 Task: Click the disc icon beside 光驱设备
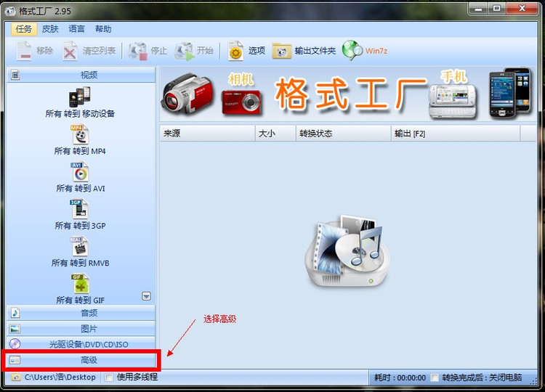click(15, 344)
